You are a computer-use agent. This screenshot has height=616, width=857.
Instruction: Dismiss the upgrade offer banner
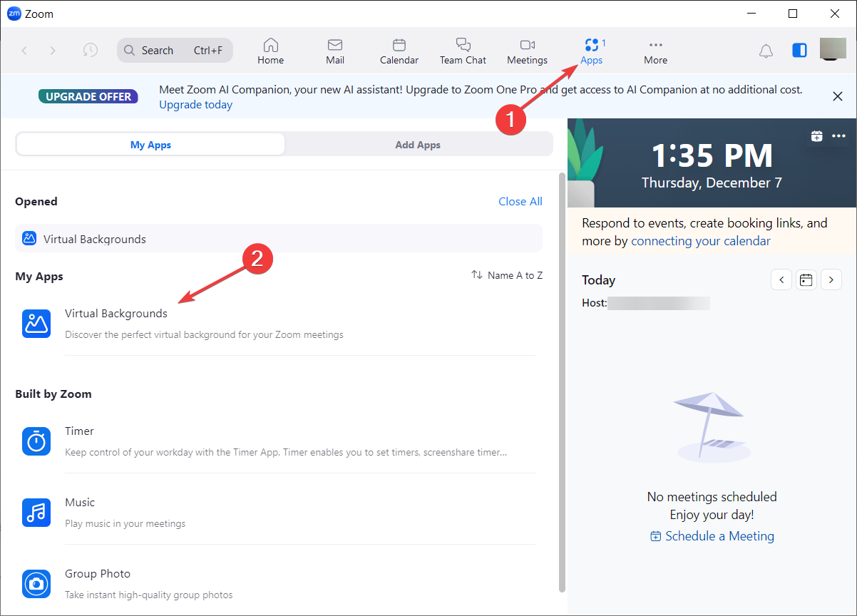(838, 96)
